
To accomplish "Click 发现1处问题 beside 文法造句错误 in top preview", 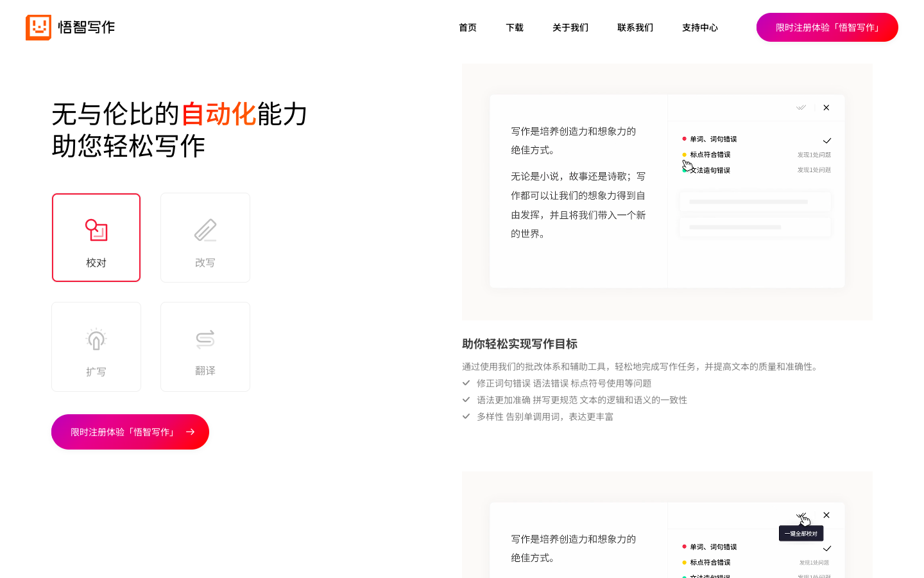I will [814, 170].
